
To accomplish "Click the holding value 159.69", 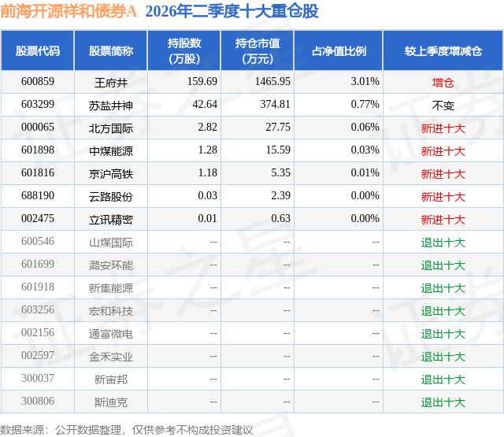I will click(x=202, y=81).
